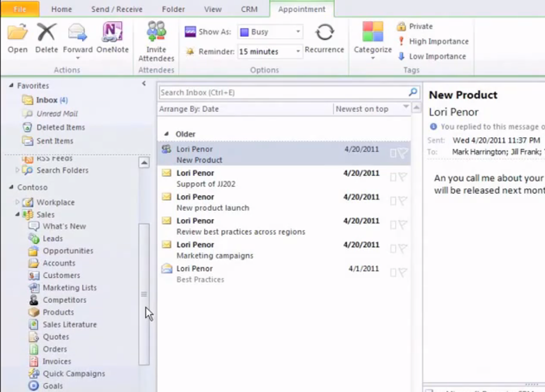Collapse the Favorites section
545x392 pixels.
tap(11, 85)
